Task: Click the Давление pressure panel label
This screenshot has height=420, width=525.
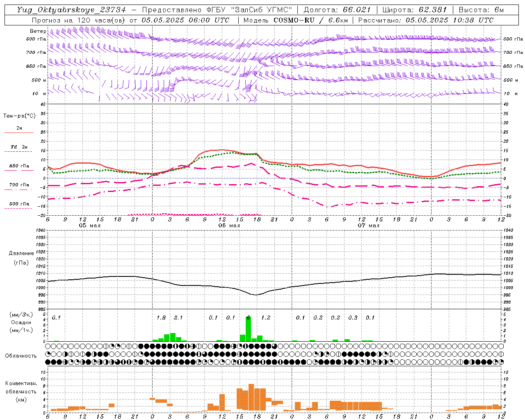Action: 21,253
